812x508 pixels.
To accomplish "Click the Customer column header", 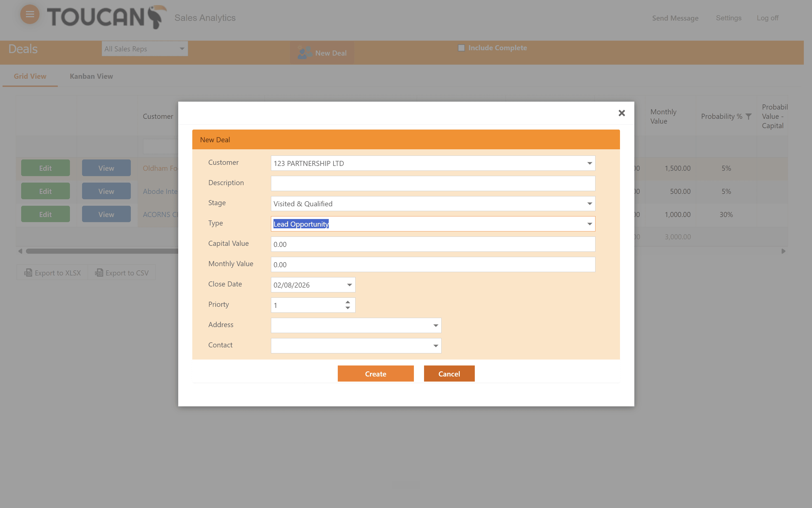I will tap(158, 116).
